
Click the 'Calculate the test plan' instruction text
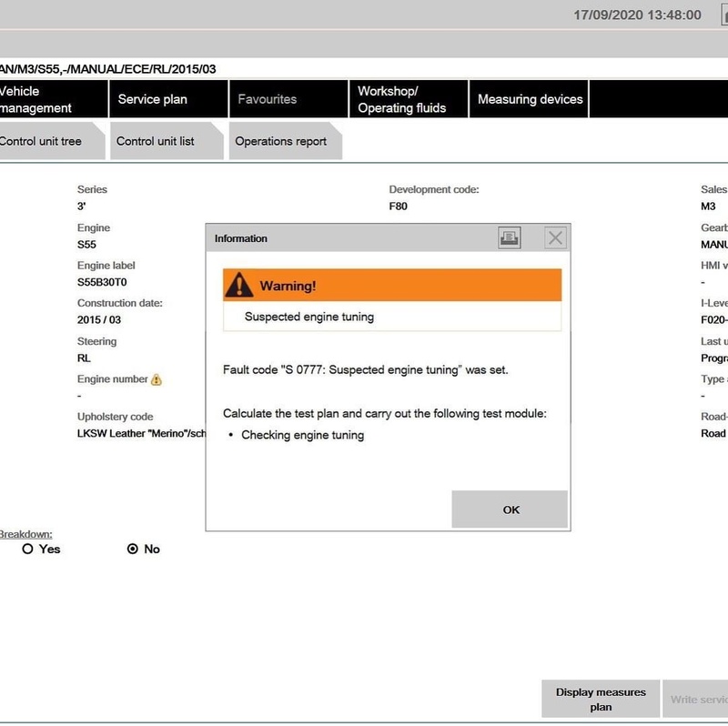[x=384, y=414]
